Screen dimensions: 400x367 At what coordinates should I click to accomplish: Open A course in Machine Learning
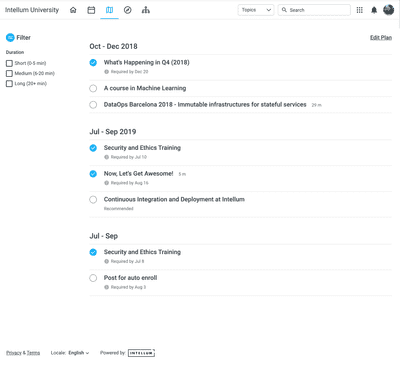(145, 88)
